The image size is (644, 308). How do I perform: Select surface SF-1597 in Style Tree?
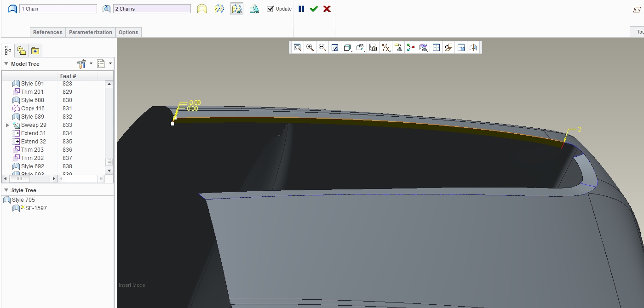click(36, 208)
